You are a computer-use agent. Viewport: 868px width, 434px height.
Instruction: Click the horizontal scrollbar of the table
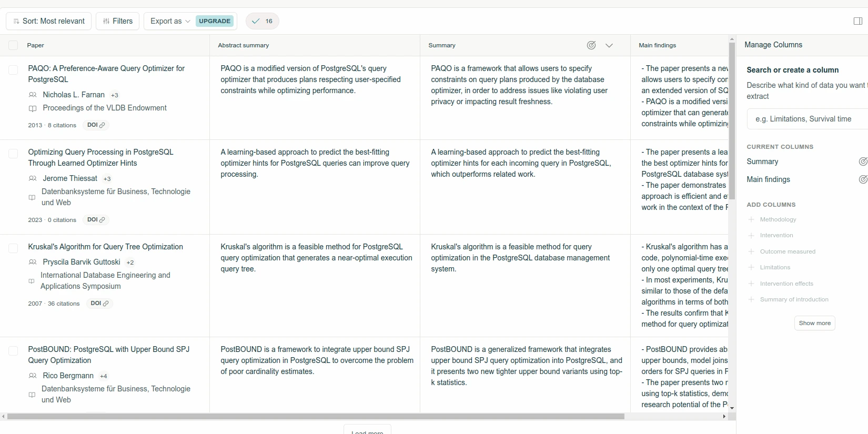click(316, 416)
